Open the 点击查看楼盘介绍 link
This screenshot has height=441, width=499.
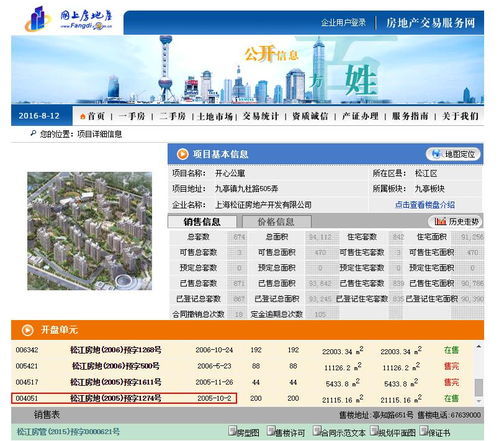tap(425, 204)
